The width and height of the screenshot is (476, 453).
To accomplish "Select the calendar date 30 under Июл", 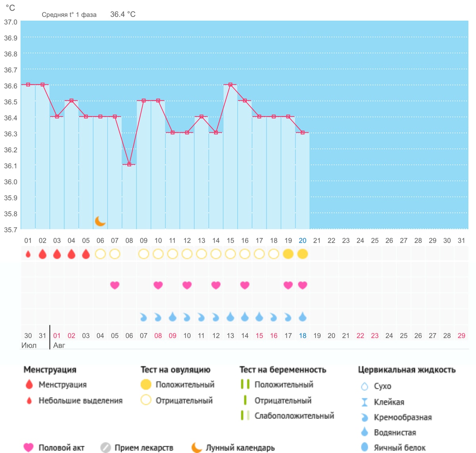I will click(28, 336).
